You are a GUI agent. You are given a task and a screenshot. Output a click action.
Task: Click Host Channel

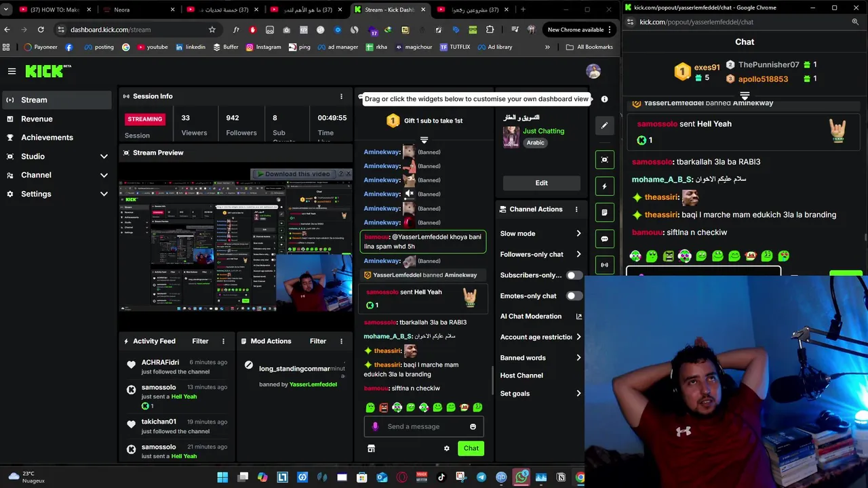pos(521,375)
